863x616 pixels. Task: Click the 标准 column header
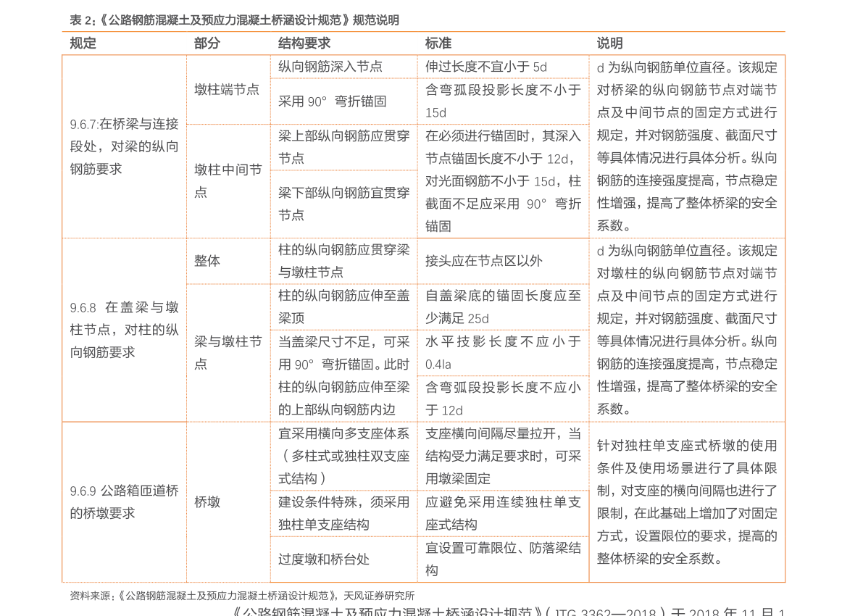pyautogui.click(x=438, y=43)
